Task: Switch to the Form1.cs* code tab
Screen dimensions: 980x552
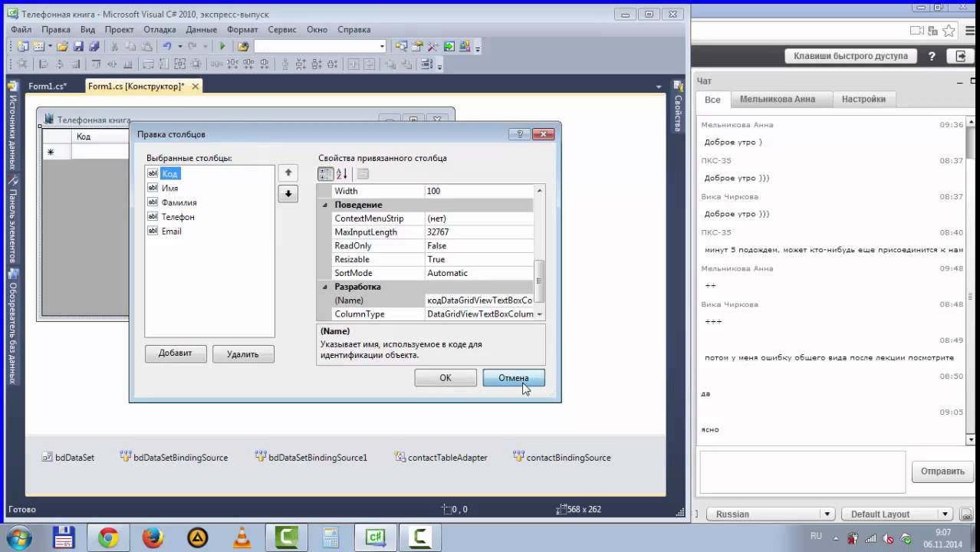Action: point(48,87)
